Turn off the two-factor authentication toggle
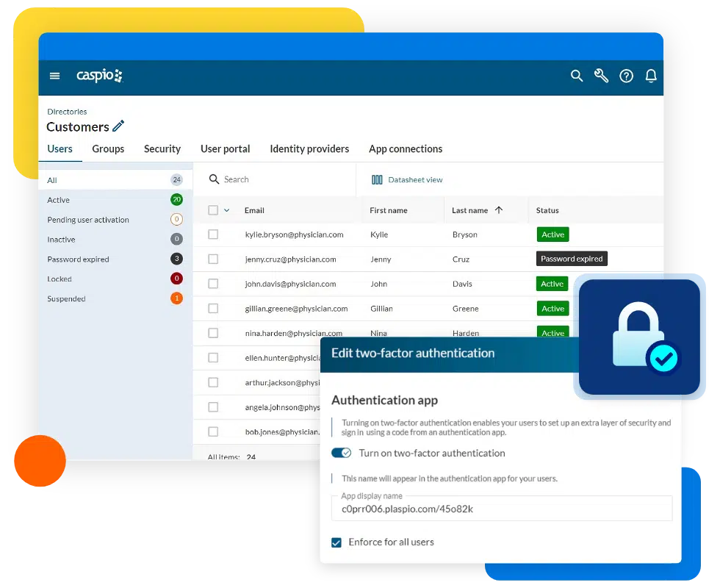The image size is (720, 588). (x=341, y=453)
